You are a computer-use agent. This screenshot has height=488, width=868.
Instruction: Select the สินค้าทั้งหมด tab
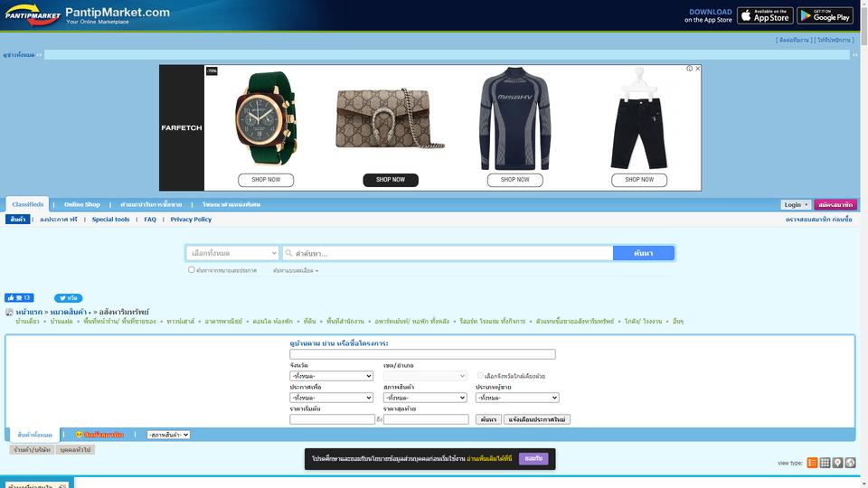click(35, 435)
